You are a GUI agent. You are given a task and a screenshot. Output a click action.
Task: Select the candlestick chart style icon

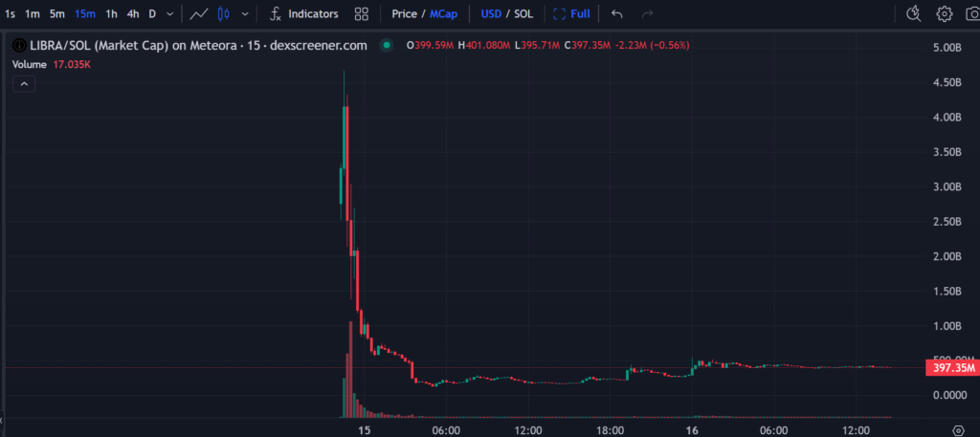point(224,14)
